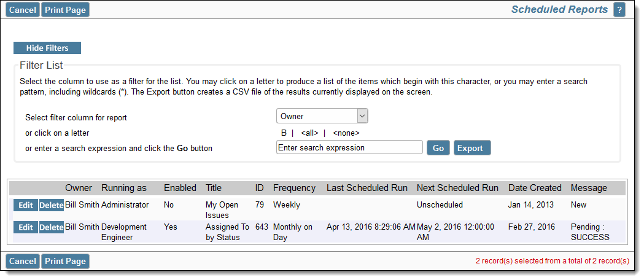644x280 pixels.
Task: Click the search expression input field
Action: click(x=349, y=147)
